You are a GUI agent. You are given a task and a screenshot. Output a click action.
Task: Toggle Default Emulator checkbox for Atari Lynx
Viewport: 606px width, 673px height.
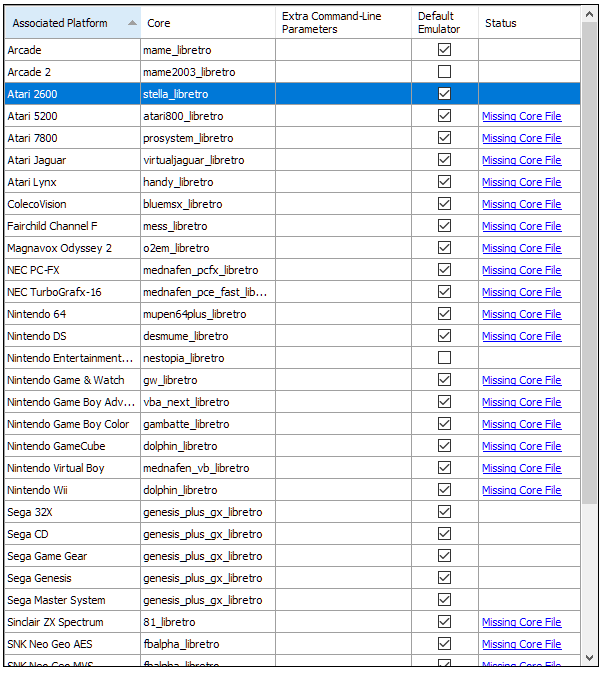tap(444, 182)
